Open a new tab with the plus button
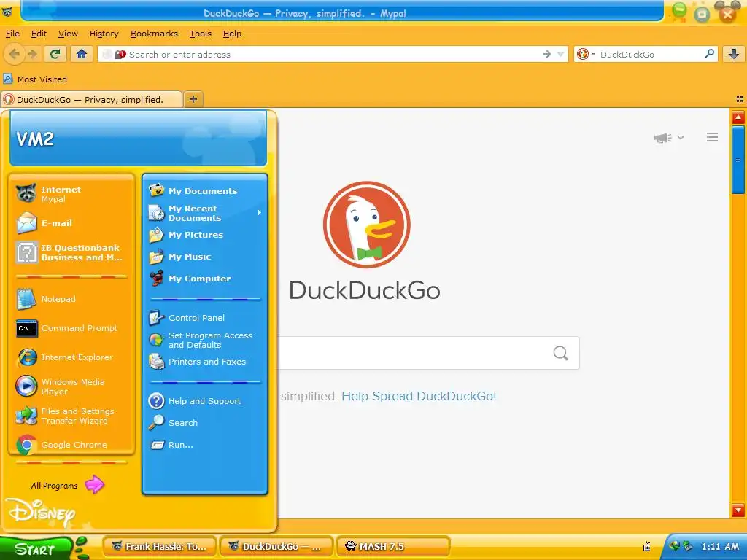This screenshot has width=747, height=560. [193, 99]
